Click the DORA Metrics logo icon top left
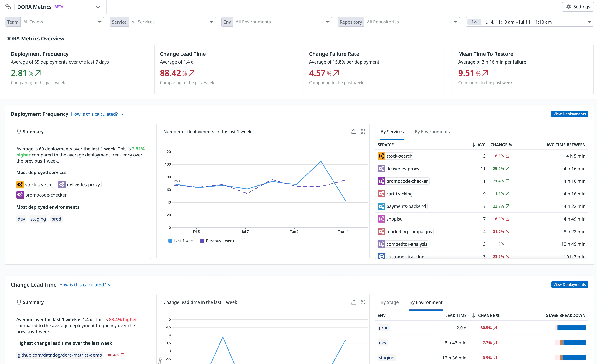 click(8, 7)
